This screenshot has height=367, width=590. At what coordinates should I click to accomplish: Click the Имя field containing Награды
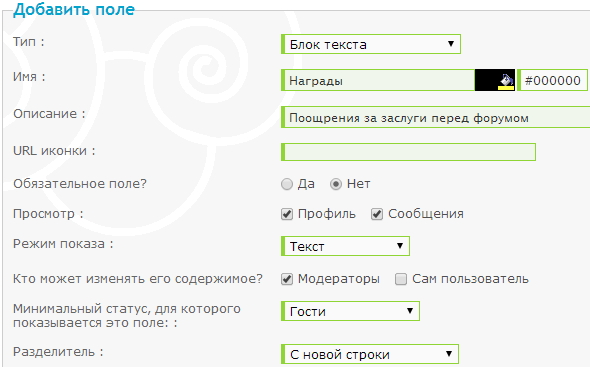point(378,80)
